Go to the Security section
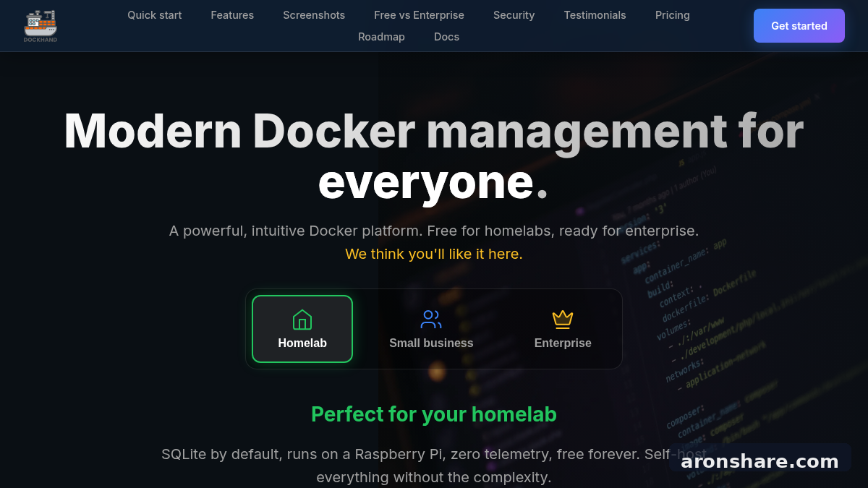The width and height of the screenshot is (868, 488). [514, 15]
